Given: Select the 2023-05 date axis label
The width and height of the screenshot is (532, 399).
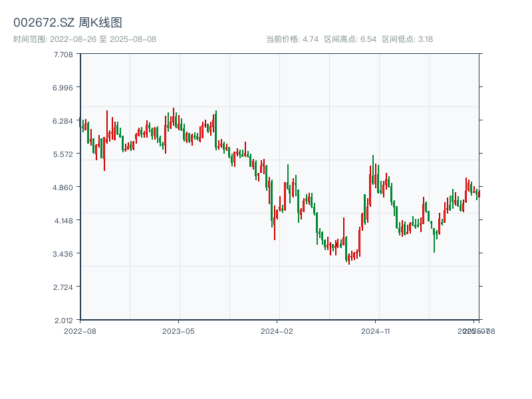Looking at the screenshot, I should (178, 331).
